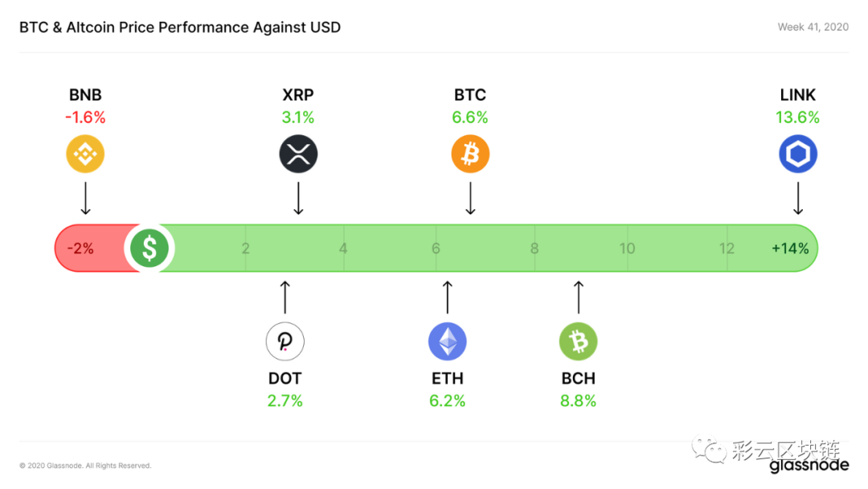Click the red -2% bar segment
Image resolution: width=868 pixels, height=489 pixels.
click(x=92, y=248)
